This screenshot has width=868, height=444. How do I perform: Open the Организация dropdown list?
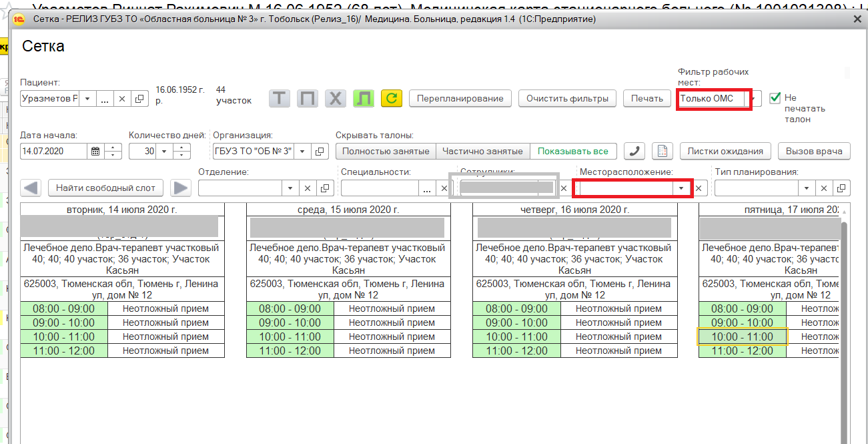pos(302,152)
